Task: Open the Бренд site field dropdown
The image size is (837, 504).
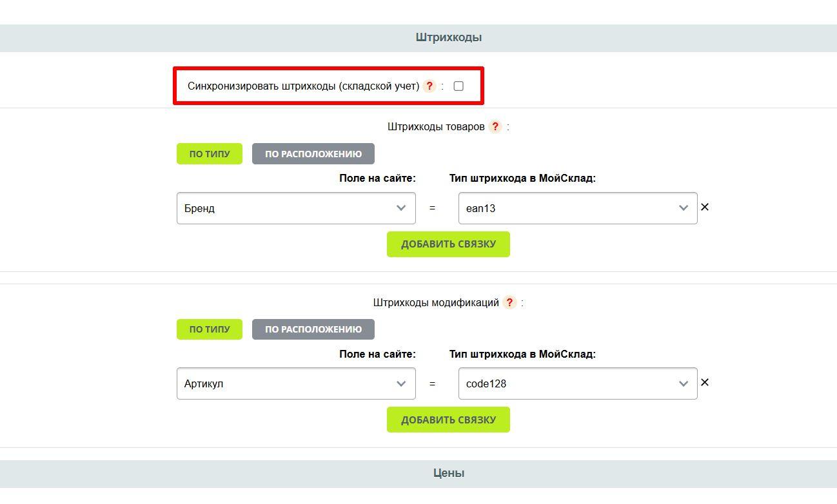Action: click(296, 208)
